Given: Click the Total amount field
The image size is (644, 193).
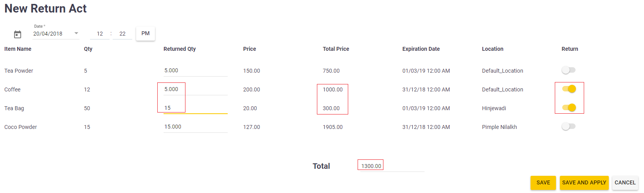Looking at the screenshot, I should 391,166.
